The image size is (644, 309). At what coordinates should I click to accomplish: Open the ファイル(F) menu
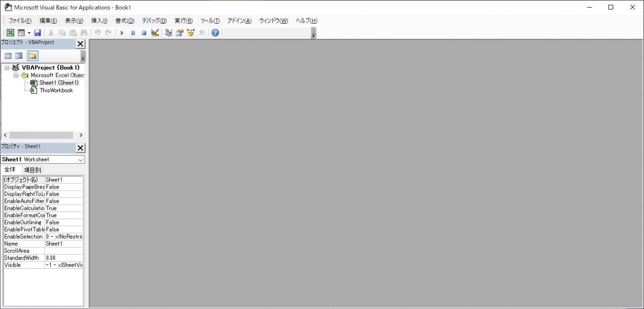pyautogui.click(x=20, y=21)
